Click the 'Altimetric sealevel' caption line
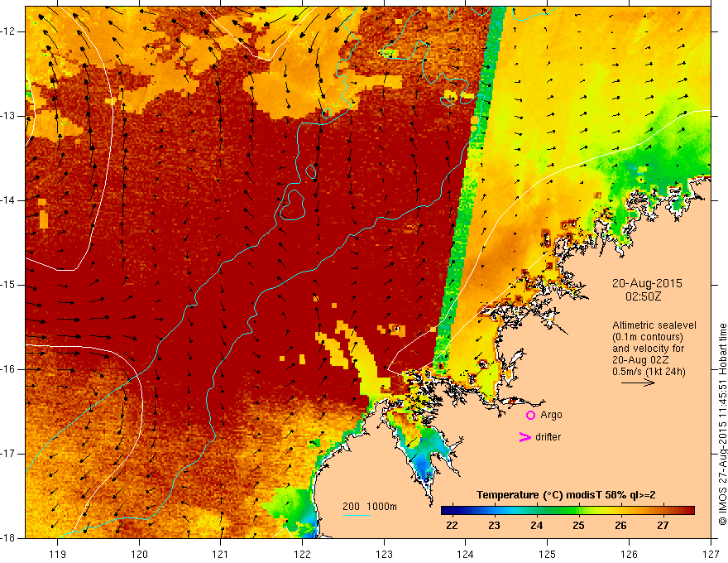728x563 pixels. pos(654,325)
